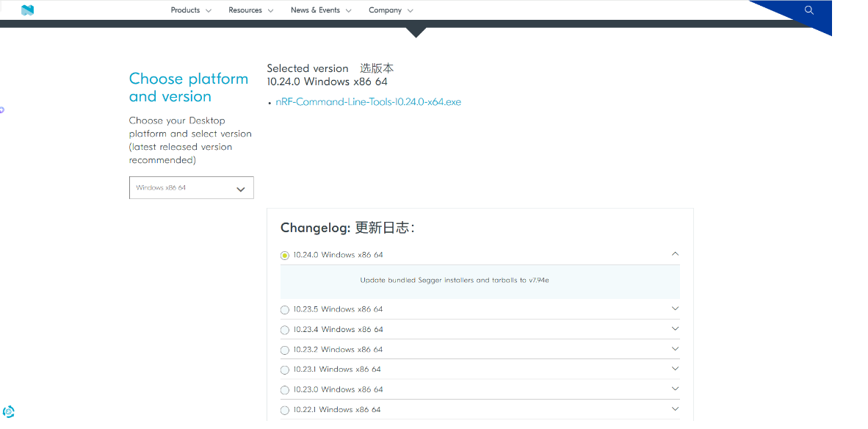
Task: Click the 'Choose platform and version' heading
Action: point(189,87)
